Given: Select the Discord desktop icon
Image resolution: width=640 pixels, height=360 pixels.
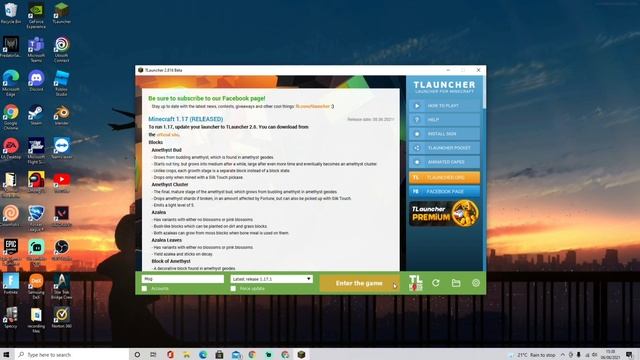Looking at the screenshot, I should tap(36, 81).
